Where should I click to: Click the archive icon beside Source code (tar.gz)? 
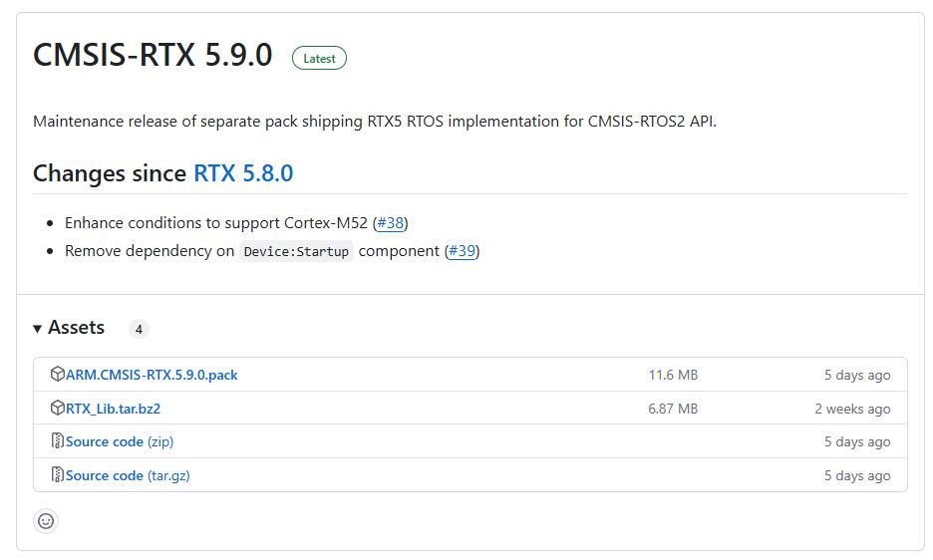pyautogui.click(x=57, y=475)
